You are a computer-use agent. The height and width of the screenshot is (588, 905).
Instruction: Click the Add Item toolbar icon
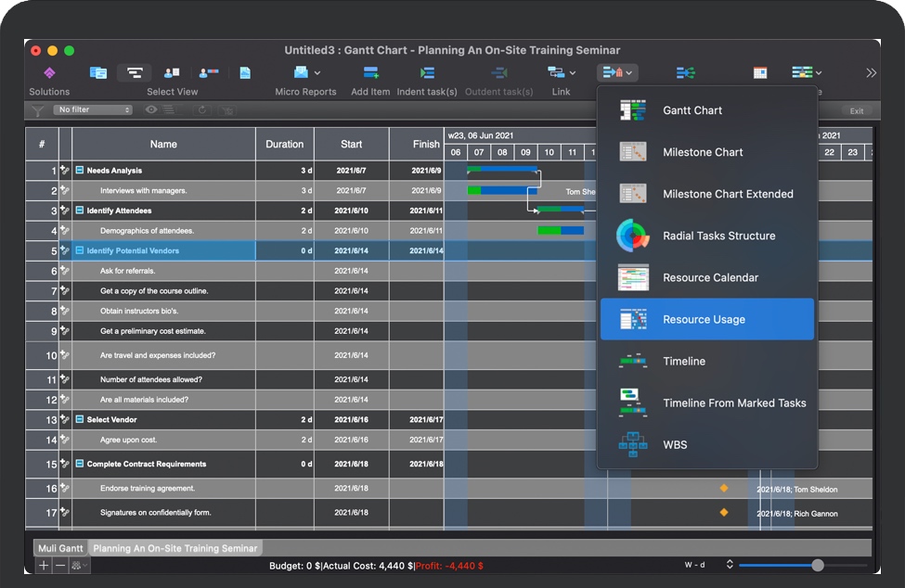[370, 73]
